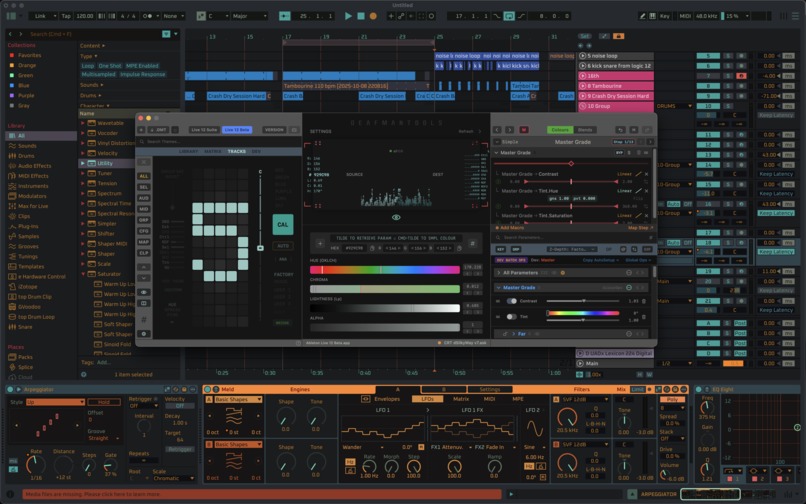
Task: Expand the All Parameters section
Action: pyautogui.click(x=498, y=273)
